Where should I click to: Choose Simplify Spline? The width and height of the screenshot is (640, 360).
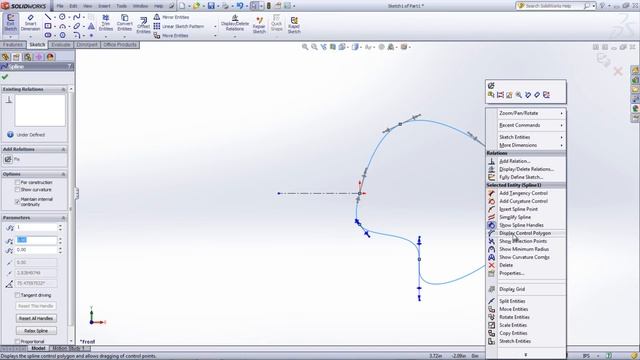point(515,217)
